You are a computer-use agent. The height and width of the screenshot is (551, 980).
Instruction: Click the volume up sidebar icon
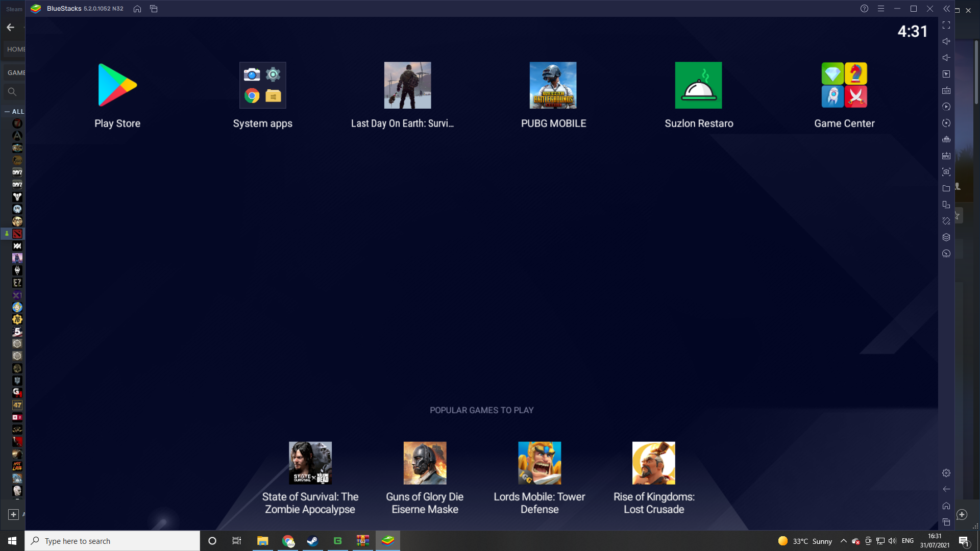click(x=946, y=41)
